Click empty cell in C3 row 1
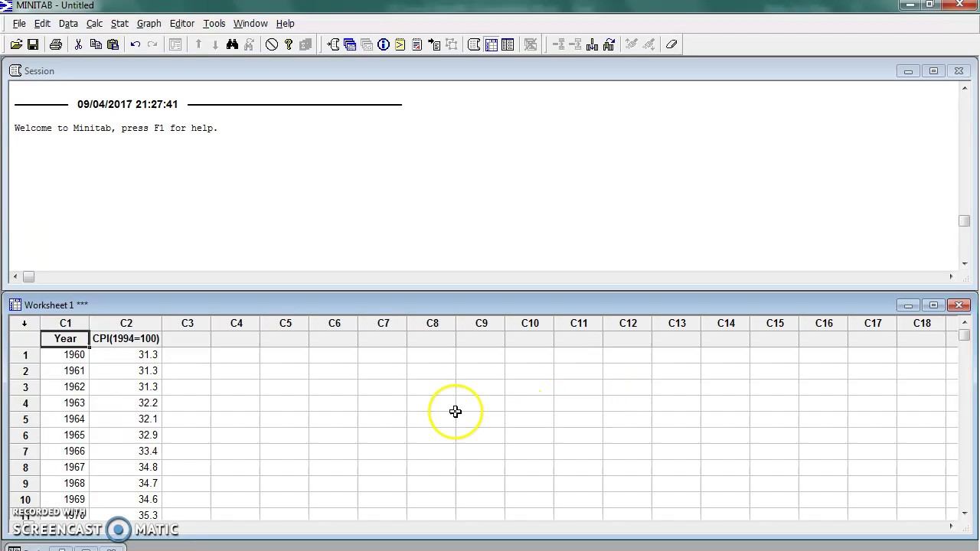This screenshot has height=551, width=980. coord(187,355)
